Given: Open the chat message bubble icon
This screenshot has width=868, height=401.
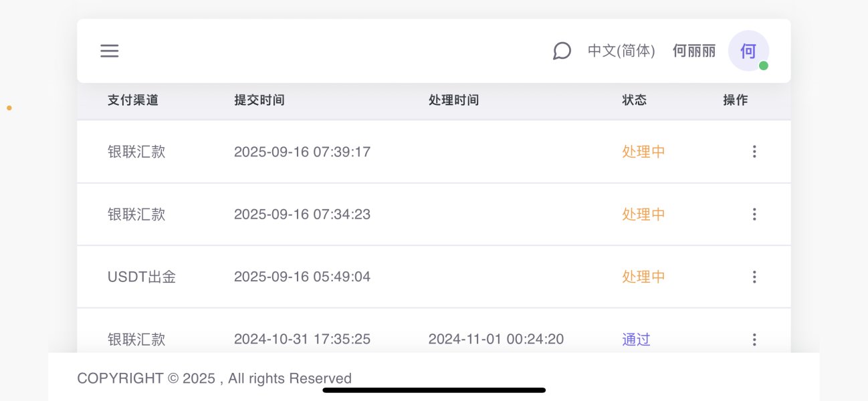Looking at the screenshot, I should pos(562,51).
